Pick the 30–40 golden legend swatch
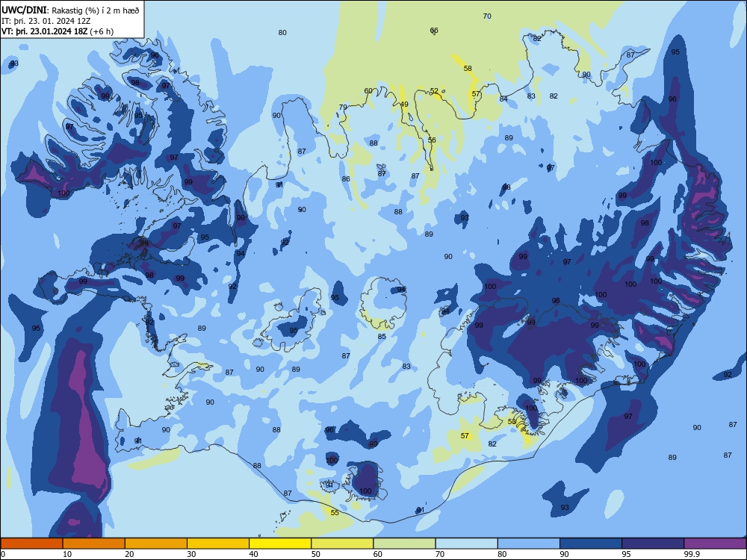The height and width of the screenshot is (560, 747). point(218,544)
